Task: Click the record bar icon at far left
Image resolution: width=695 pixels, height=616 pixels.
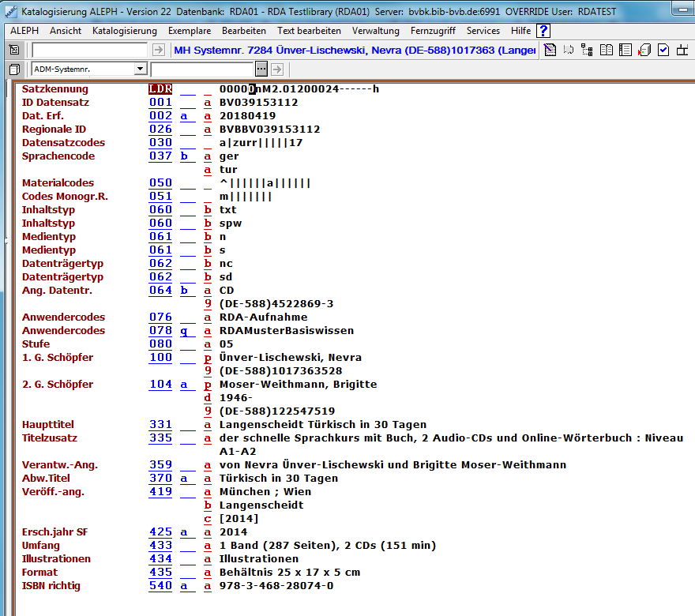Action: click(13, 50)
